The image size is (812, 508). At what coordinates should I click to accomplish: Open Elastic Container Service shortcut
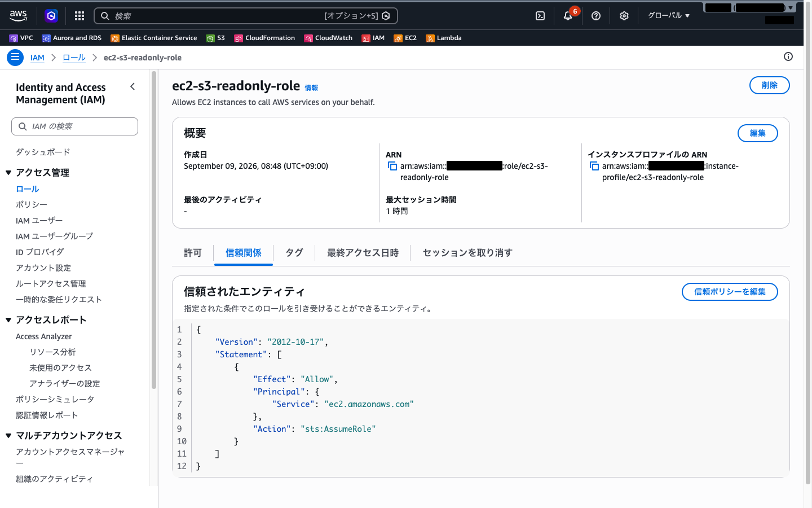click(154, 38)
